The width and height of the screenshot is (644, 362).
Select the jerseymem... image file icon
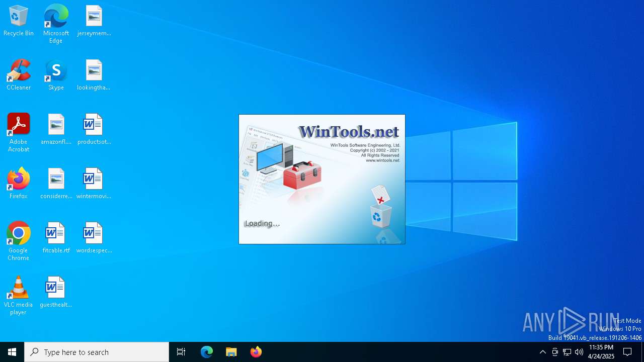coord(94,21)
